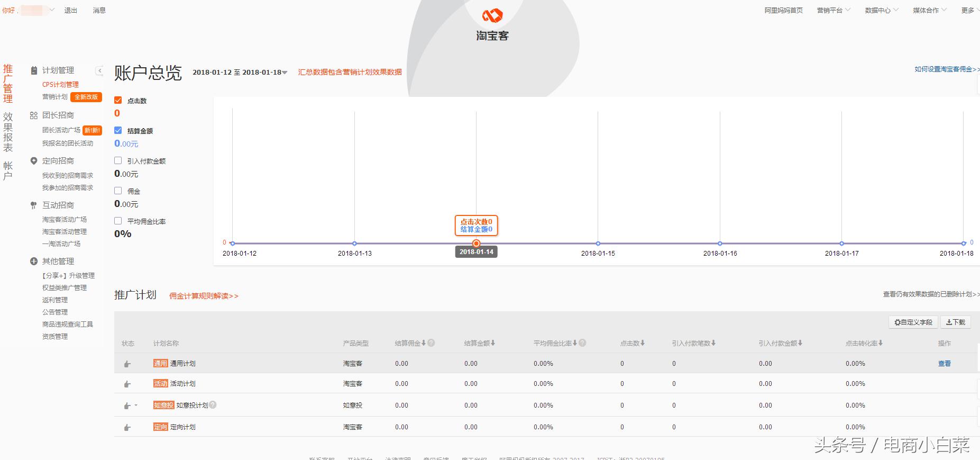980x460 pixels.
Task: Sort by 结算金额 using the arrow icon
Action: (493, 343)
